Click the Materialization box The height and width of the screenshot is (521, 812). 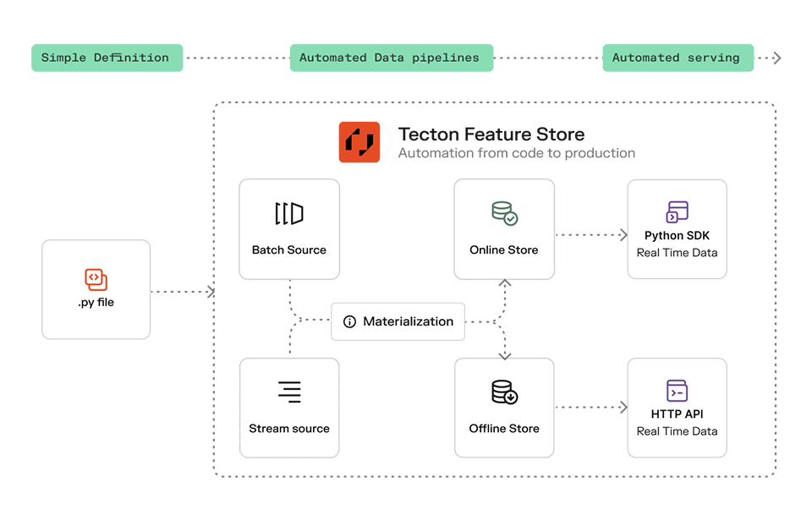(398, 321)
